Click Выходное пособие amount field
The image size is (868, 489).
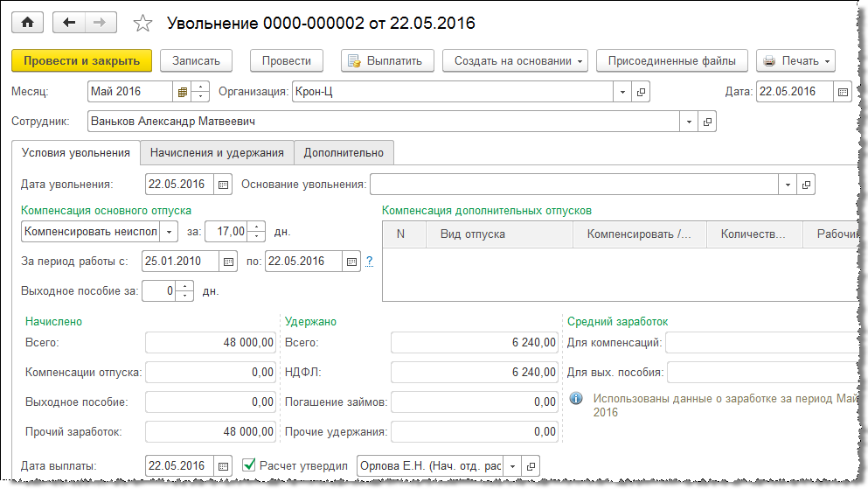[x=211, y=402]
